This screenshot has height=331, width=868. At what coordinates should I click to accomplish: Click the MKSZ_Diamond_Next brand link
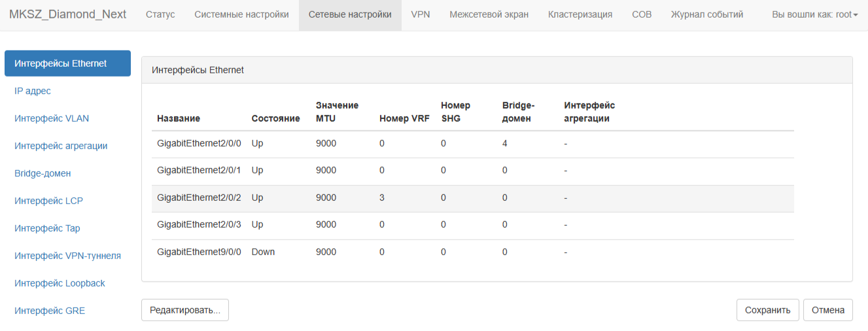pos(68,14)
